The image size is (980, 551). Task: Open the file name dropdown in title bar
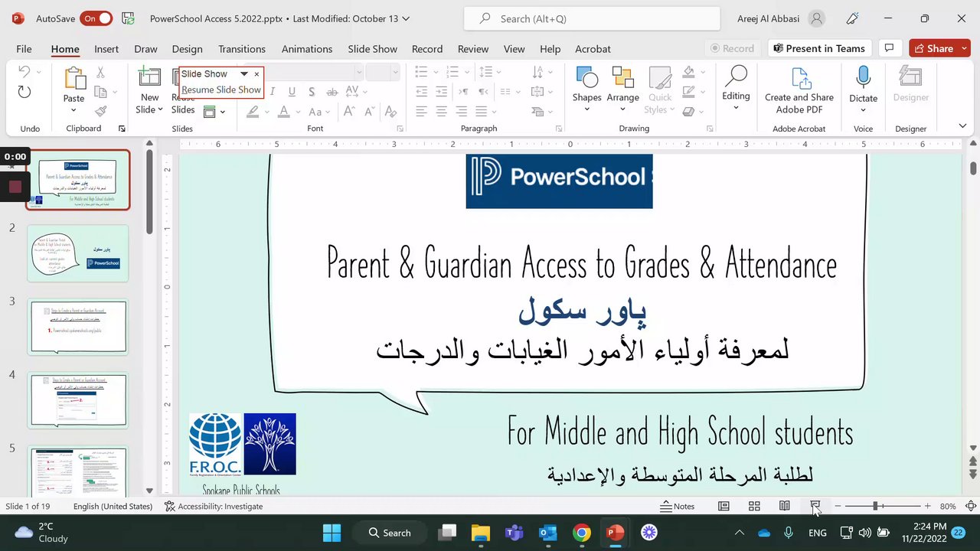point(406,18)
